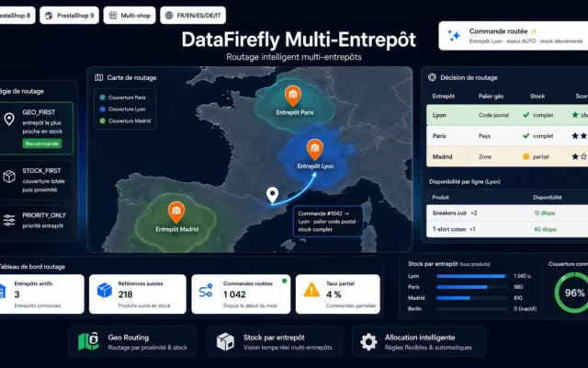Click the green status dot on Commandes routées

tap(284, 281)
